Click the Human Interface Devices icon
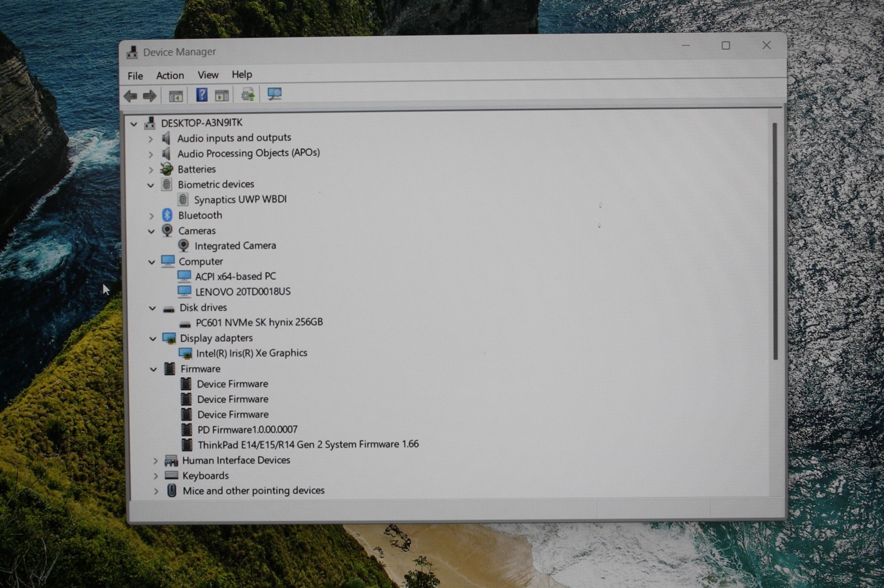 (171, 460)
